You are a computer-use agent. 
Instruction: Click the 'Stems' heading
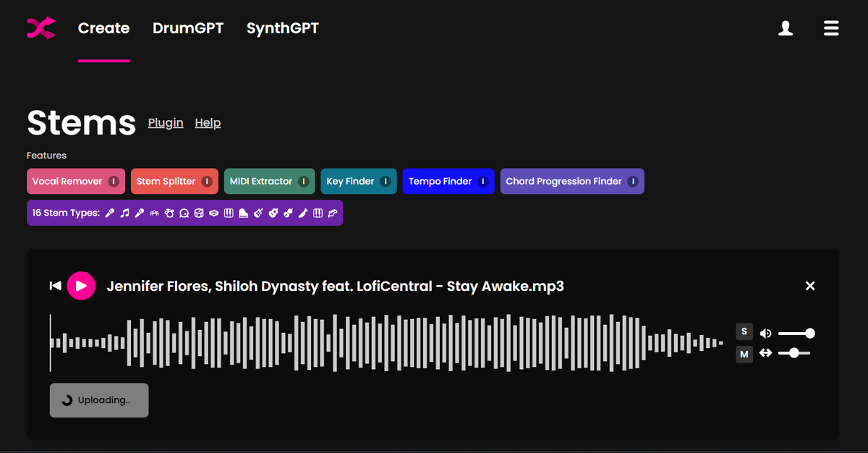tap(81, 122)
